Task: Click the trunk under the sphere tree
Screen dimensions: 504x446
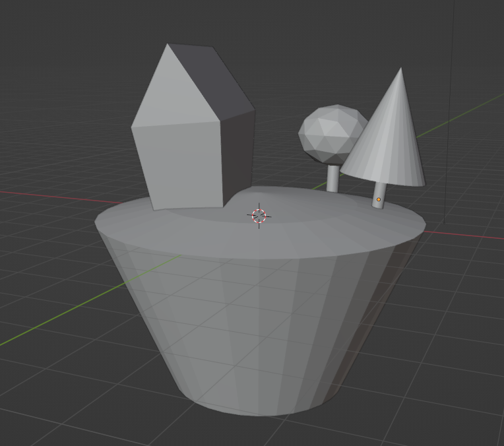Action: pyautogui.click(x=333, y=178)
